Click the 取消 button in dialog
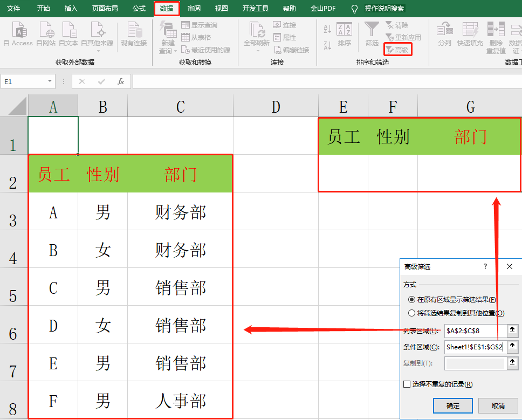 pos(498,405)
